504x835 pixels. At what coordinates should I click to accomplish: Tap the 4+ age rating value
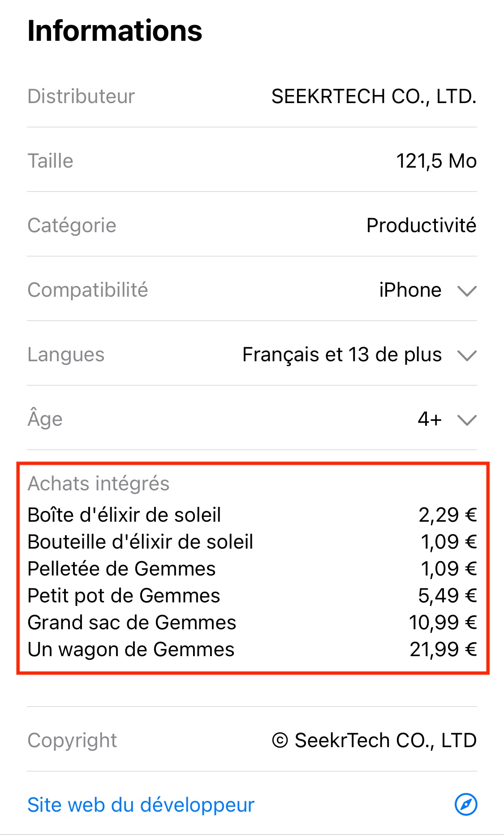click(x=430, y=419)
